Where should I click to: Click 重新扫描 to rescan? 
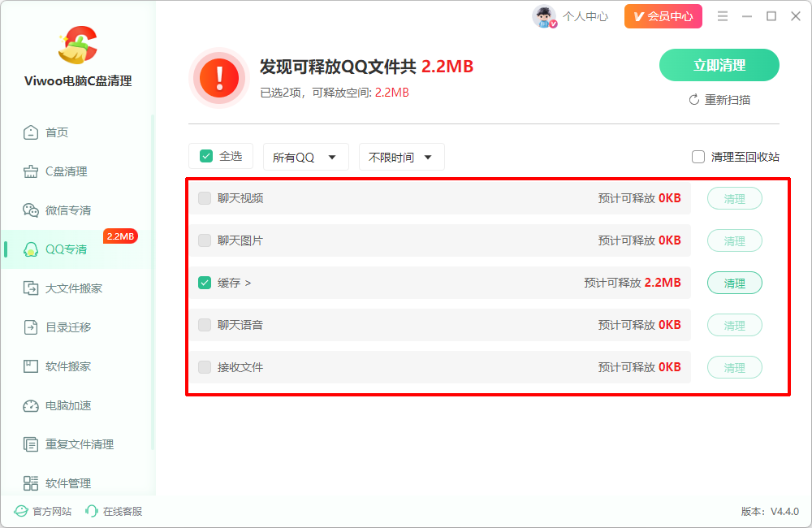pyautogui.click(x=719, y=99)
